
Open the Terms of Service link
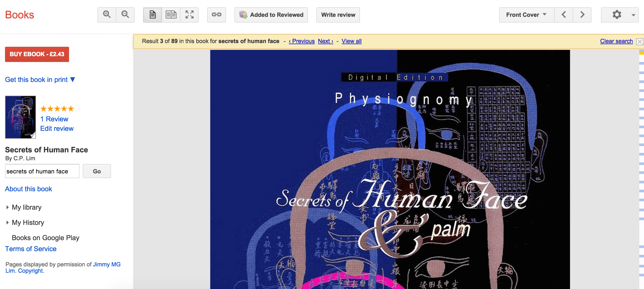pyautogui.click(x=31, y=249)
